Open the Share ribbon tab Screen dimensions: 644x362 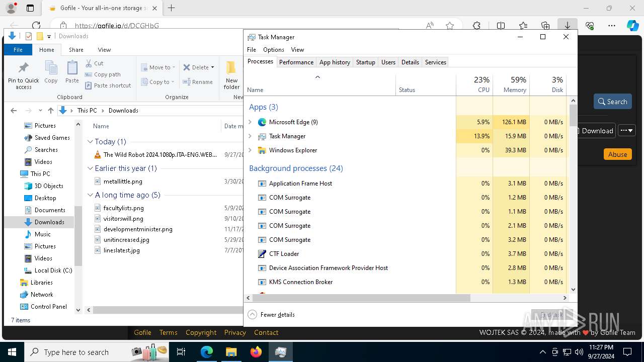pyautogui.click(x=76, y=50)
